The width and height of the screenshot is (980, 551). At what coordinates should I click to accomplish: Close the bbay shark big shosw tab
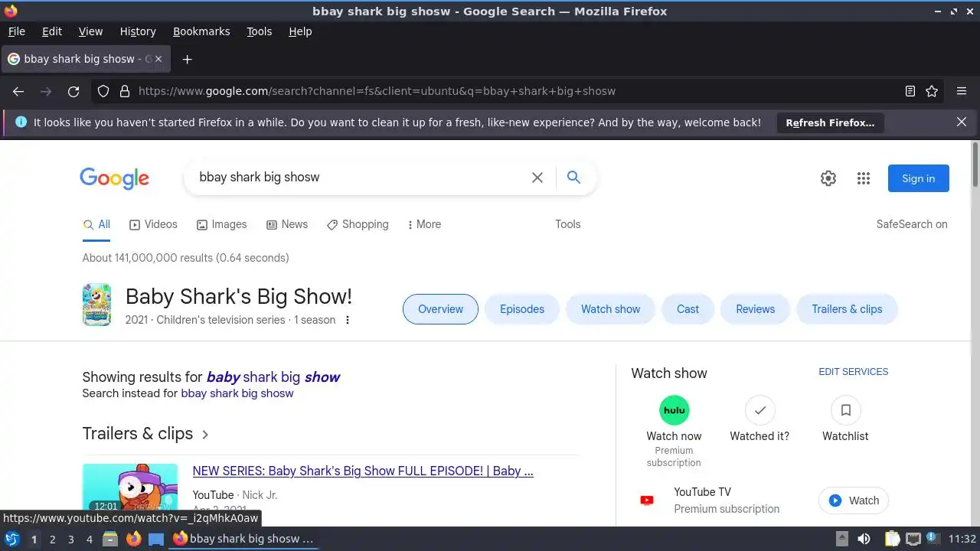point(158,59)
